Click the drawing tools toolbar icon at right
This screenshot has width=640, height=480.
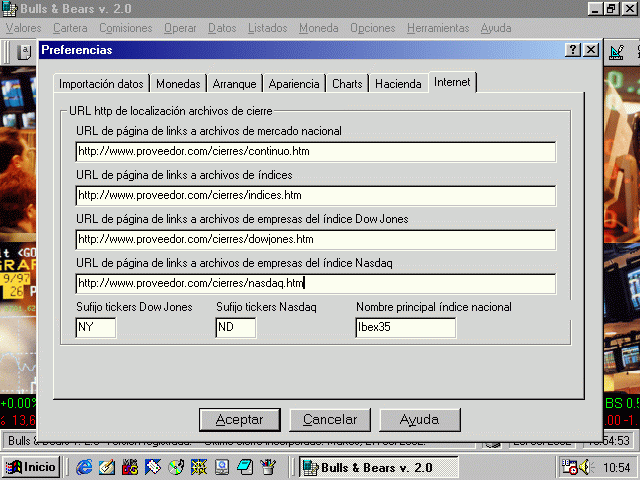(x=616, y=52)
